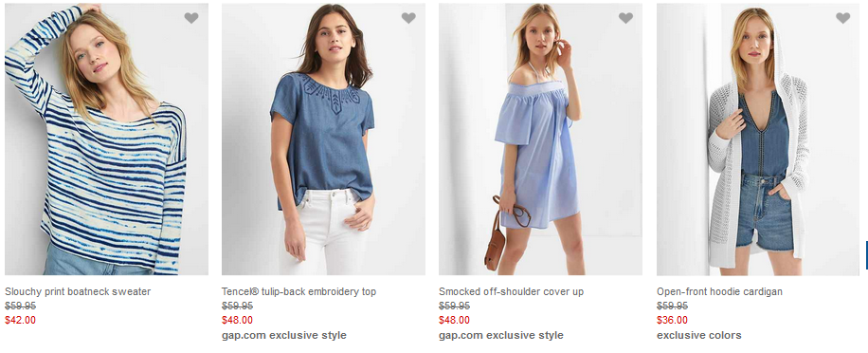Click strikethrough $59.95 price under boatneck sweater
The image size is (868, 353).
tap(21, 306)
